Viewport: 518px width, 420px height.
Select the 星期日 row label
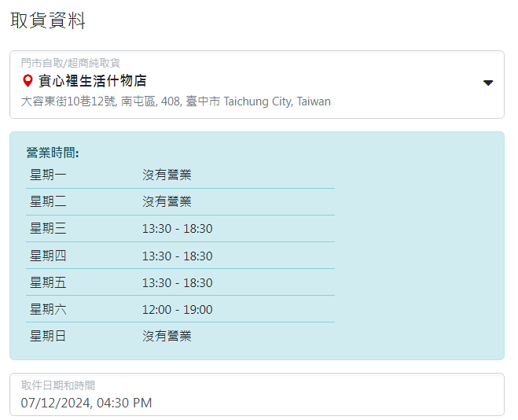pyautogui.click(x=48, y=336)
